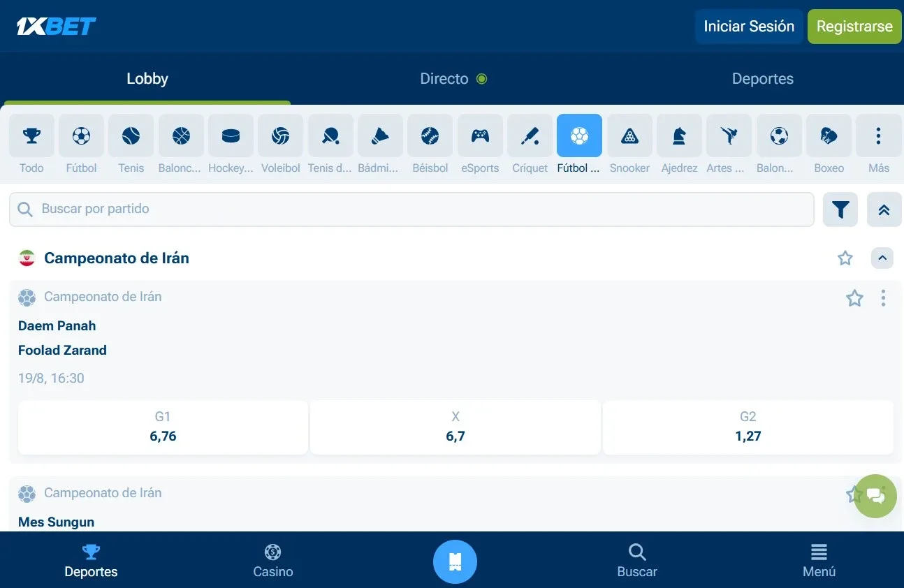Open the table tennis paddle category

[330, 135]
